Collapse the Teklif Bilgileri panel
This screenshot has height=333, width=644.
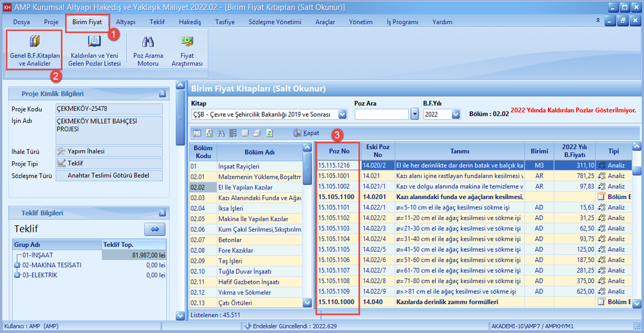coord(162,213)
